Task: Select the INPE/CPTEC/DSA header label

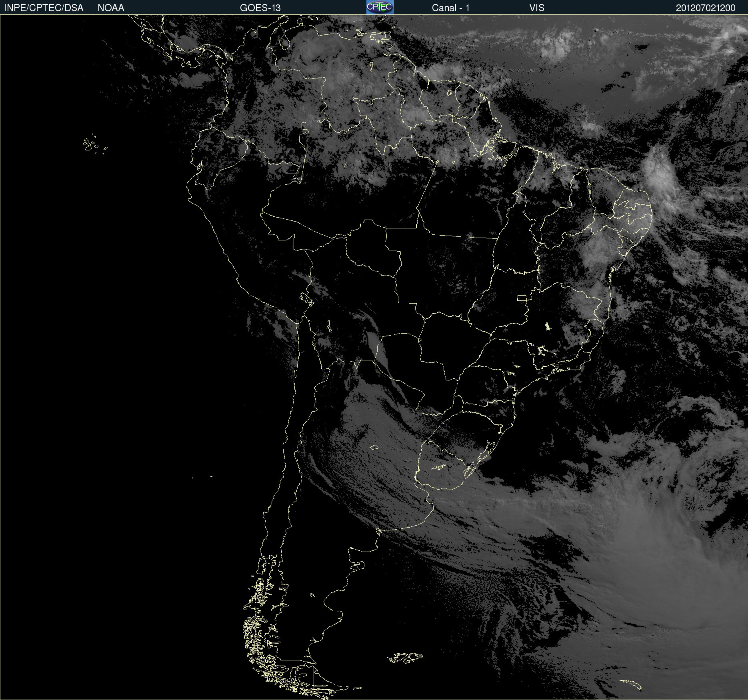Action: [x=44, y=8]
